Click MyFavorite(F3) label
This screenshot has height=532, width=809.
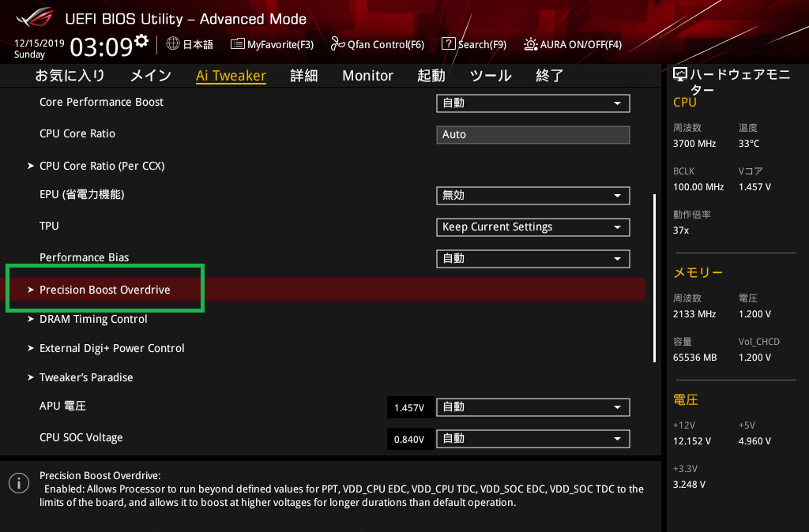tap(280, 44)
